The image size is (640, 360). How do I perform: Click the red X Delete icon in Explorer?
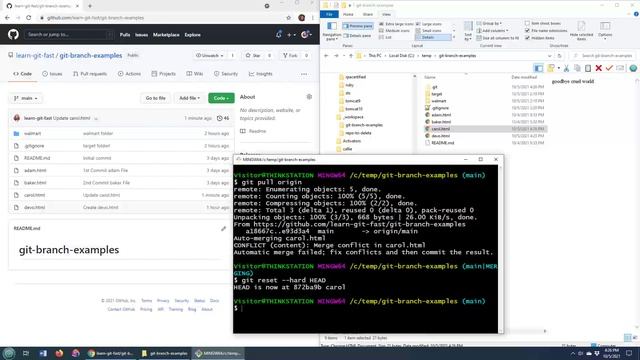(598, 68)
